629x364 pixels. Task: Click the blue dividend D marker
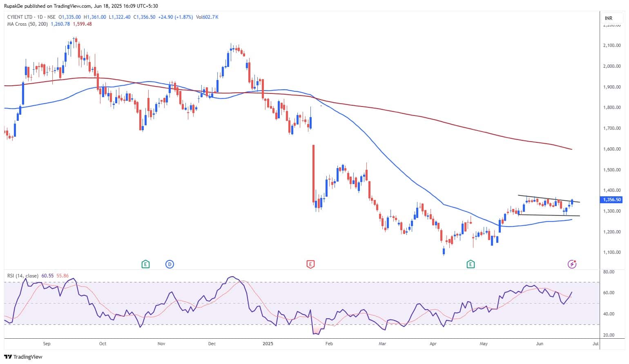point(170,264)
